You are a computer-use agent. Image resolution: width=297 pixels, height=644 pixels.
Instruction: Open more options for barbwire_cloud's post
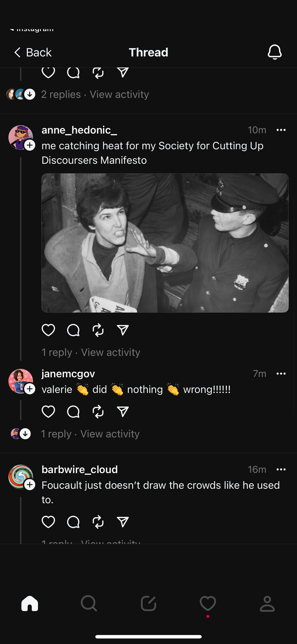pos(281,469)
